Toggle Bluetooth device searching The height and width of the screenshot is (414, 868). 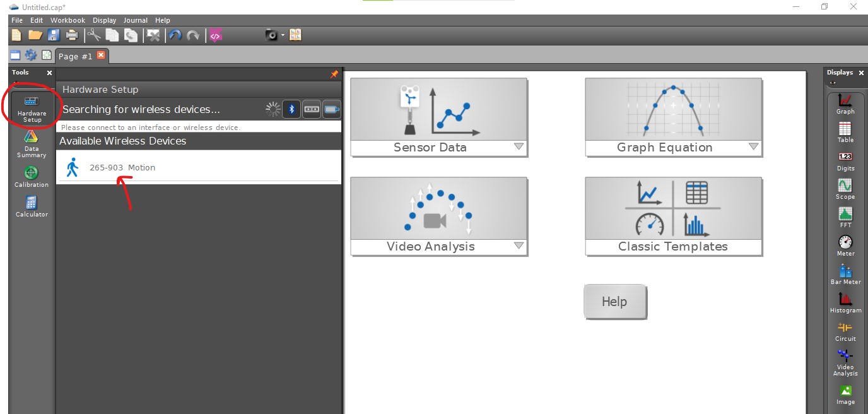291,109
